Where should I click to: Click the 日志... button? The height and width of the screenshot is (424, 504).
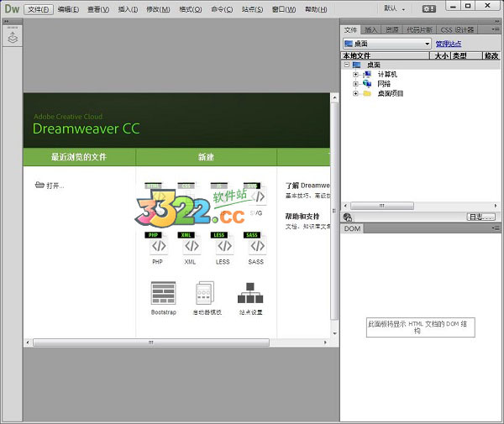(x=480, y=217)
